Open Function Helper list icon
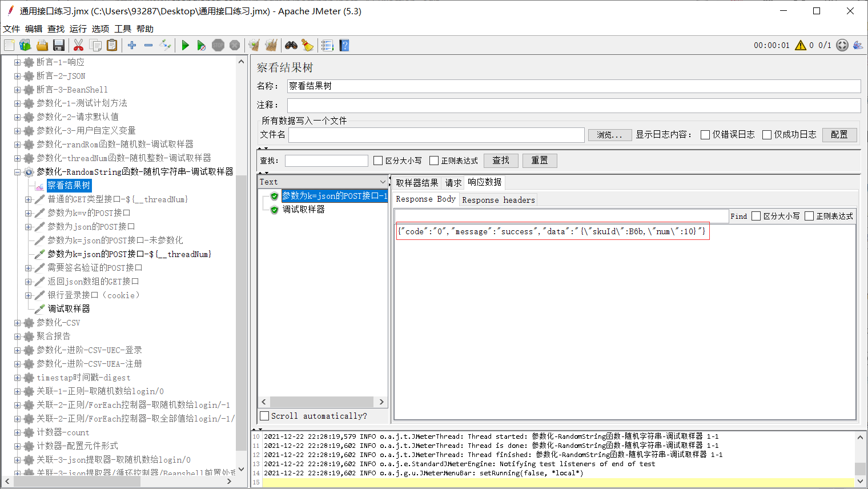Image resolution: width=868 pixels, height=489 pixels. [x=327, y=45]
